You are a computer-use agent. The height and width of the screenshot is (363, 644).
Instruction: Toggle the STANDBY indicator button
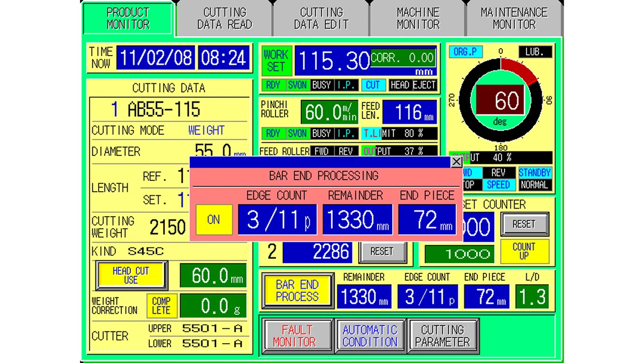click(x=534, y=173)
